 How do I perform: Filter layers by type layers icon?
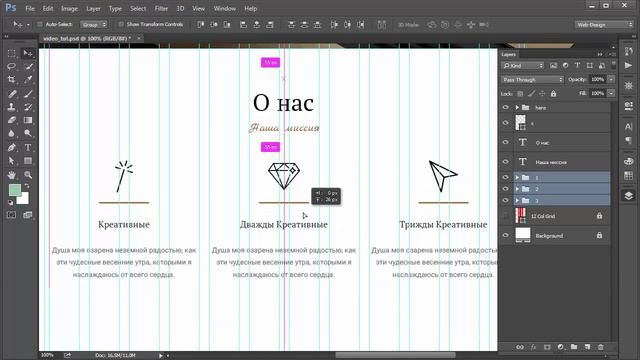click(x=577, y=65)
